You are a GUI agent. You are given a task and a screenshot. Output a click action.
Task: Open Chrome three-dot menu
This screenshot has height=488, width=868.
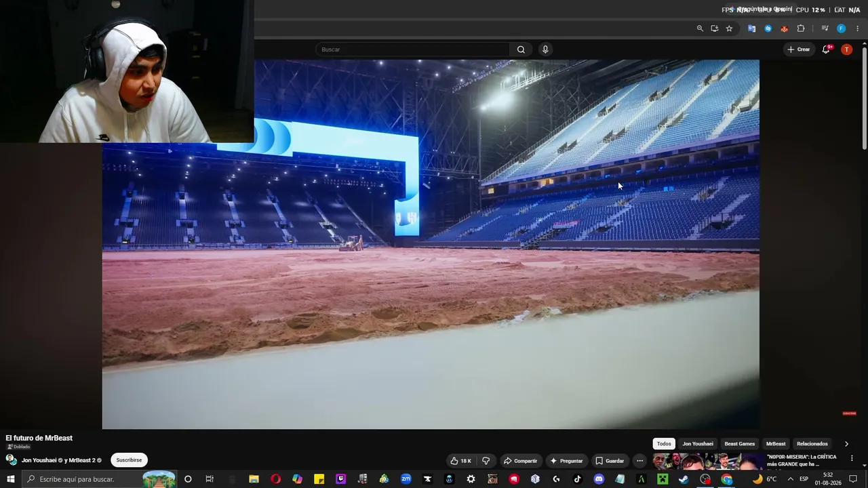tap(857, 28)
